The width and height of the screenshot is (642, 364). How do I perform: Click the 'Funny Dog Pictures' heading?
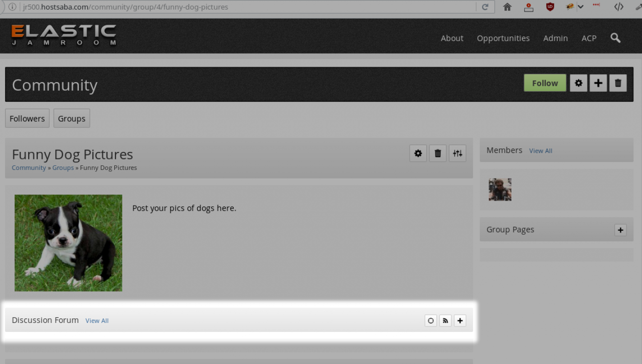click(72, 154)
